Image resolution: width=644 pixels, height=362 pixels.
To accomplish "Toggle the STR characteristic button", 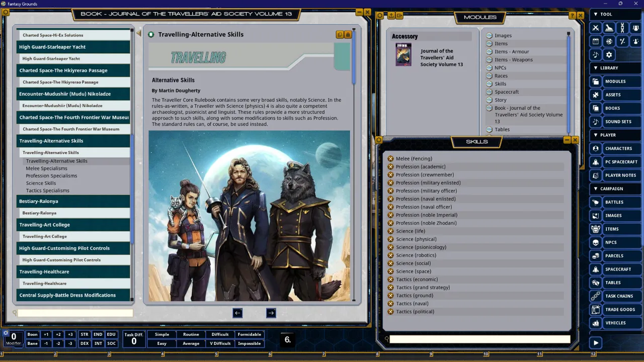I will pyautogui.click(x=85, y=334).
